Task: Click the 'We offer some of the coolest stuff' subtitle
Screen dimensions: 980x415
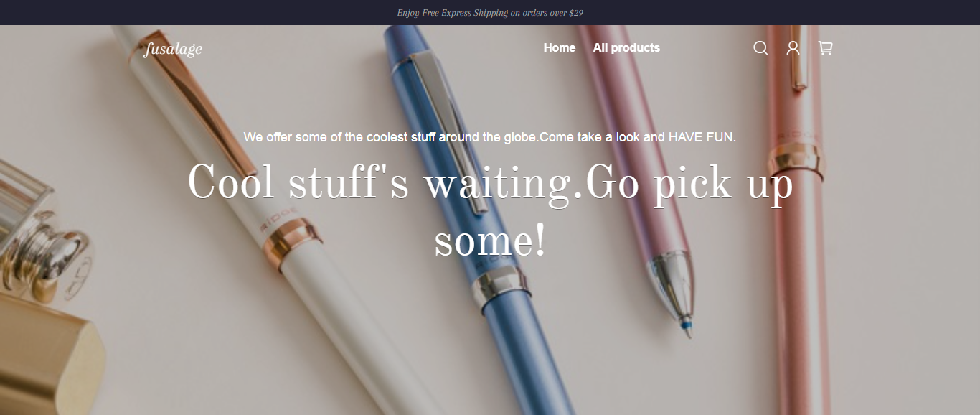Action: (x=490, y=136)
